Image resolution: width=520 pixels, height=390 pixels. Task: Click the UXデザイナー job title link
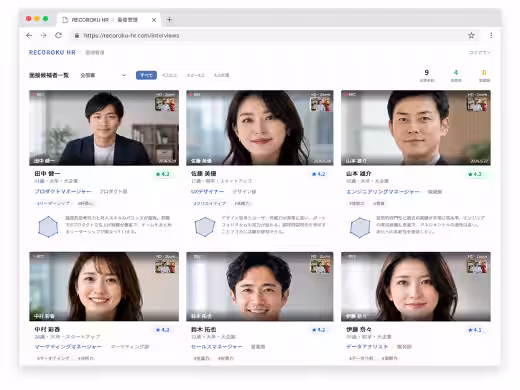[x=207, y=192]
